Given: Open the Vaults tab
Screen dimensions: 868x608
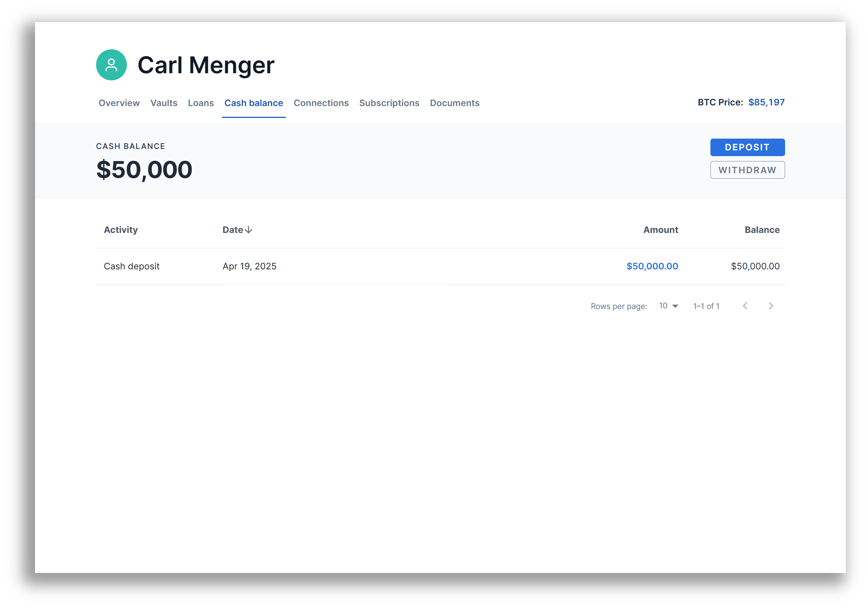Looking at the screenshot, I should tap(164, 103).
